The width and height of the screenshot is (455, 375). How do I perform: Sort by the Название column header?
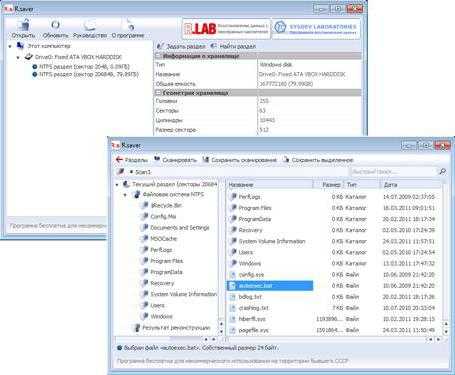tap(270, 184)
